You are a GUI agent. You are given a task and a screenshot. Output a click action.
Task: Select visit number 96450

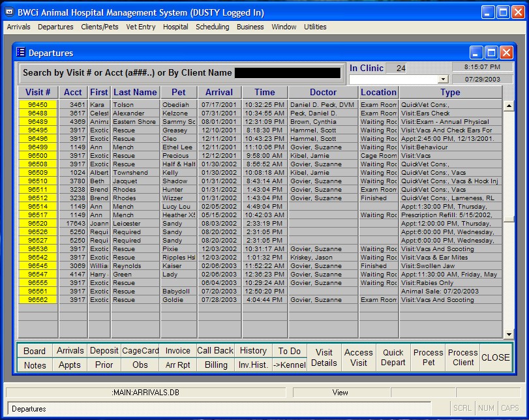38,104
